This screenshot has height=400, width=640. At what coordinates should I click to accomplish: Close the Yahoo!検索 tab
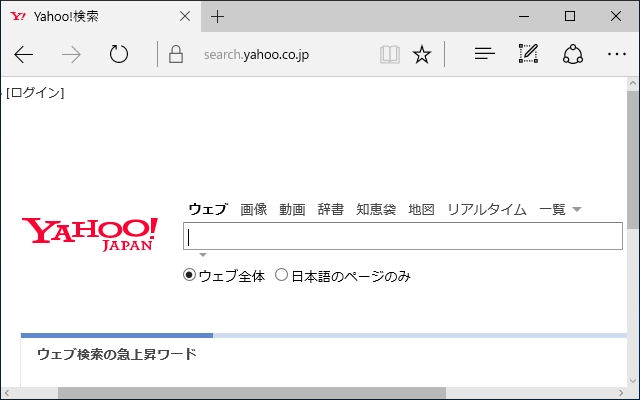tap(185, 16)
